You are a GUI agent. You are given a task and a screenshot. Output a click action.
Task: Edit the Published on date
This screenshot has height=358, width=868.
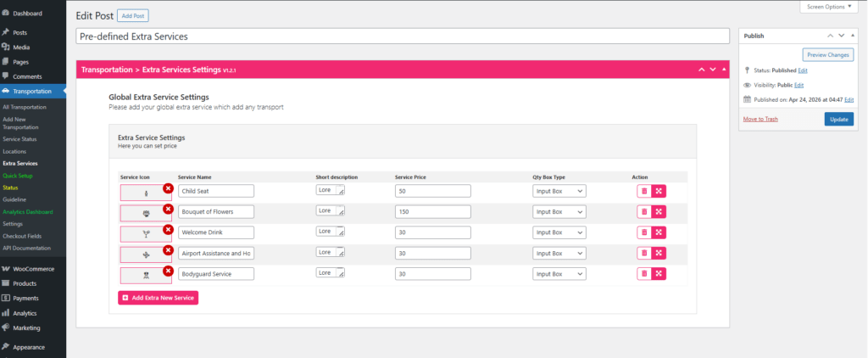tap(849, 100)
